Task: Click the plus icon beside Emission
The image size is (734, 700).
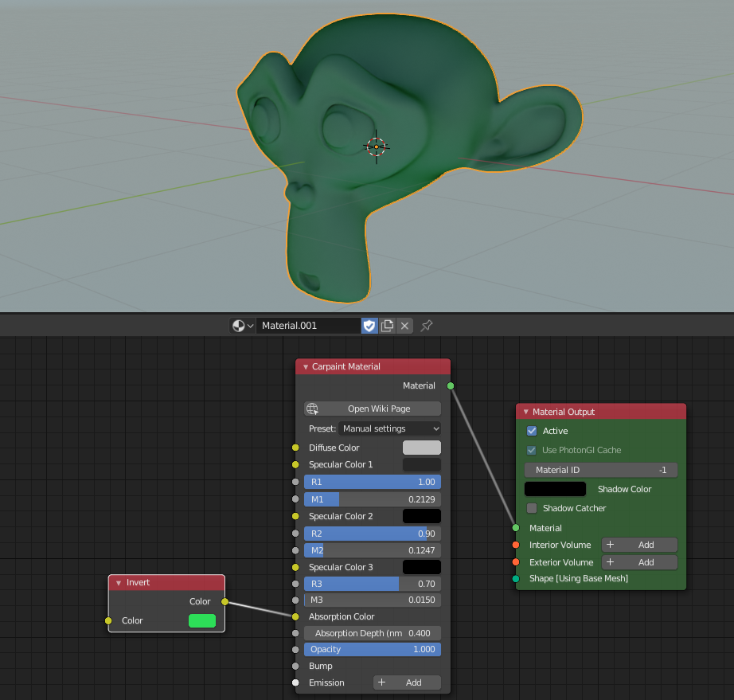Action: [381, 682]
